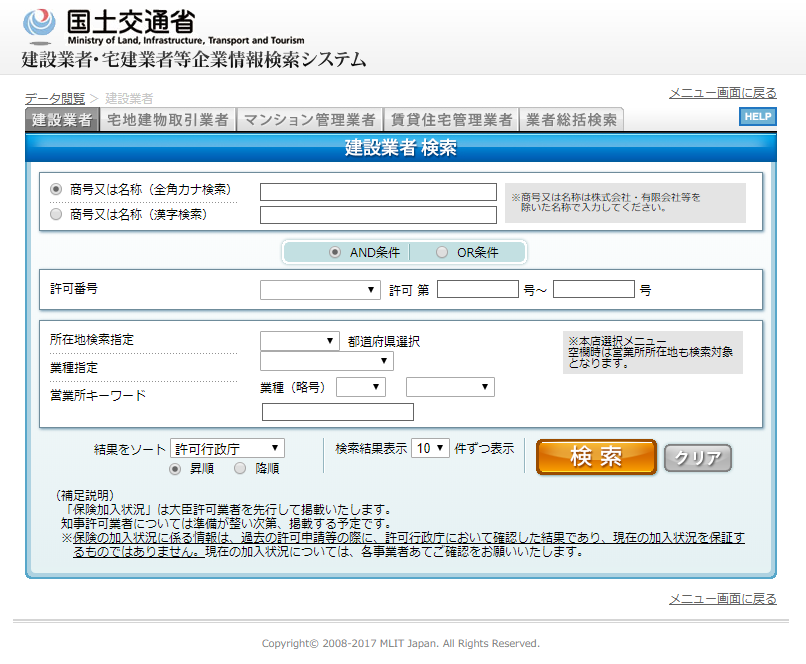Image resolution: width=806 pixels, height=664 pixels.
Task: Click the top メニュー画面に戻る link
Action: click(x=723, y=93)
